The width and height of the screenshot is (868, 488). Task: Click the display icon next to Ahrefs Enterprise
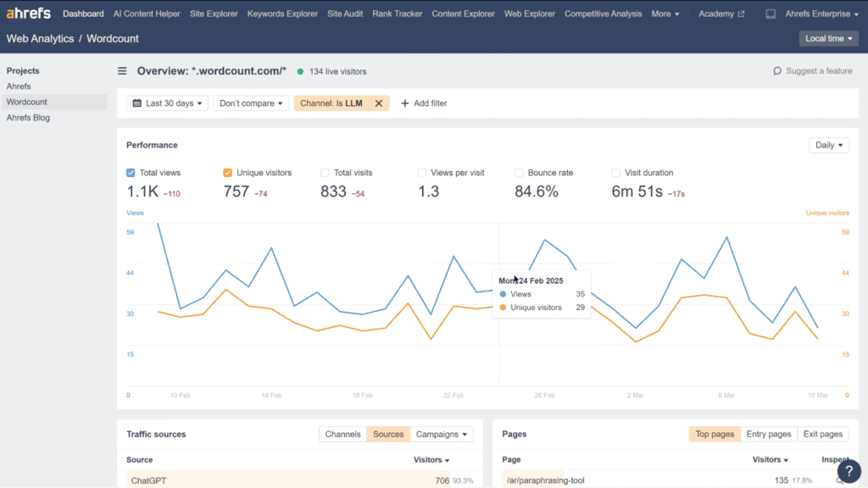[x=771, y=14]
